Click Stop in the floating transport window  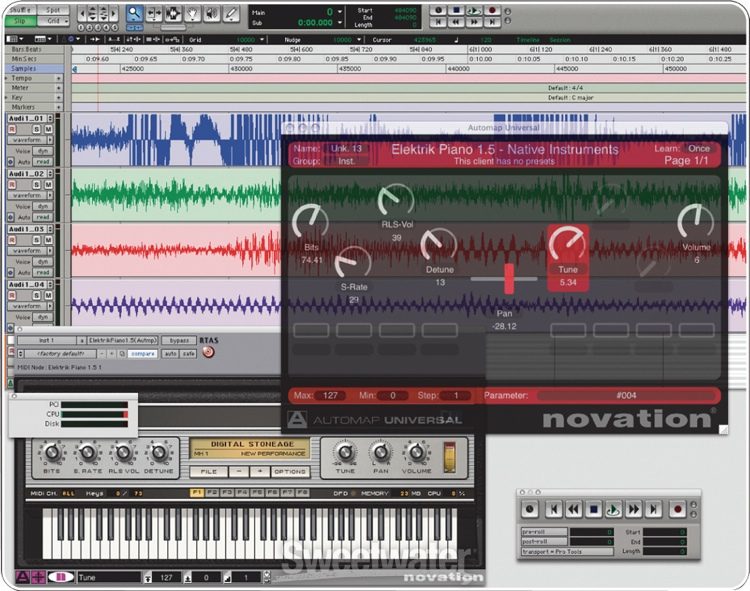[594, 509]
